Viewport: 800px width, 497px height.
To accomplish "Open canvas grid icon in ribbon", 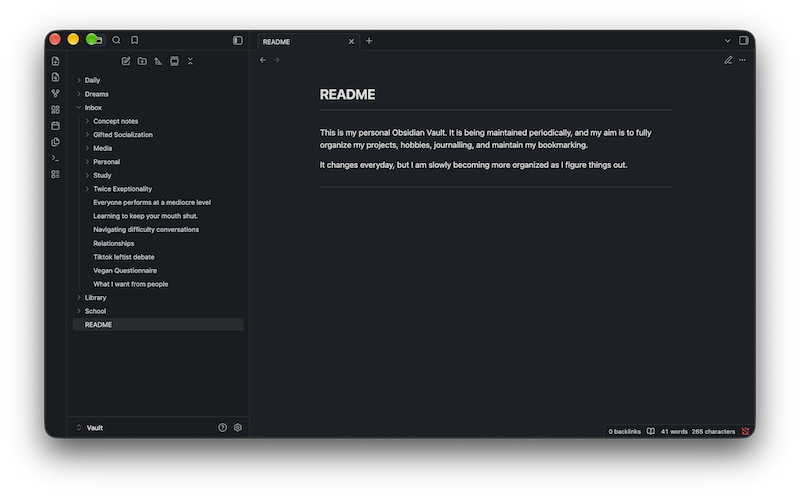I will click(56, 110).
